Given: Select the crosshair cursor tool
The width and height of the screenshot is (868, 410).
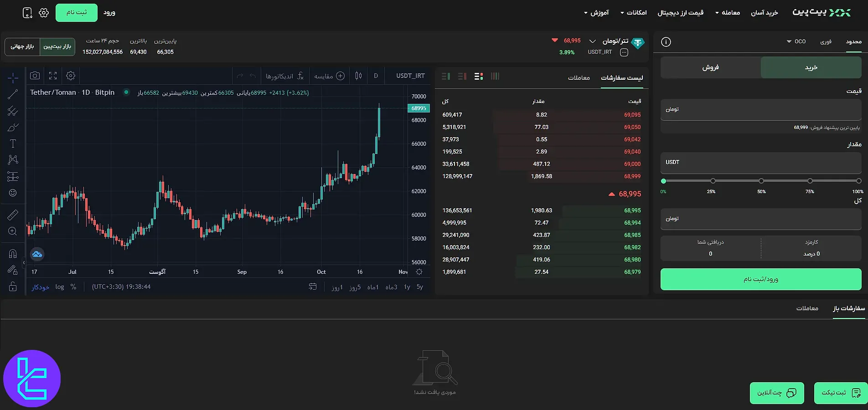Looking at the screenshot, I should [x=13, y=77].
